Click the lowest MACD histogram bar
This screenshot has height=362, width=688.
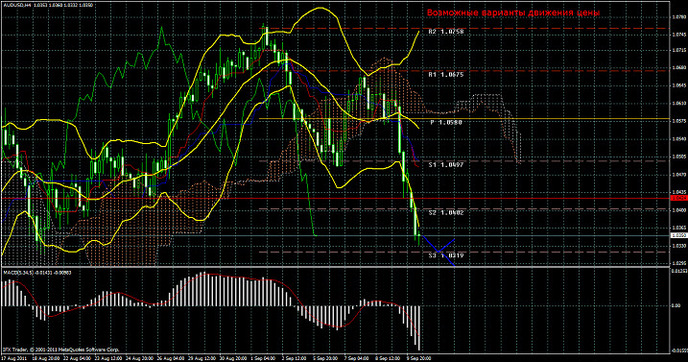pyautogui.click(x=419, y=328)
